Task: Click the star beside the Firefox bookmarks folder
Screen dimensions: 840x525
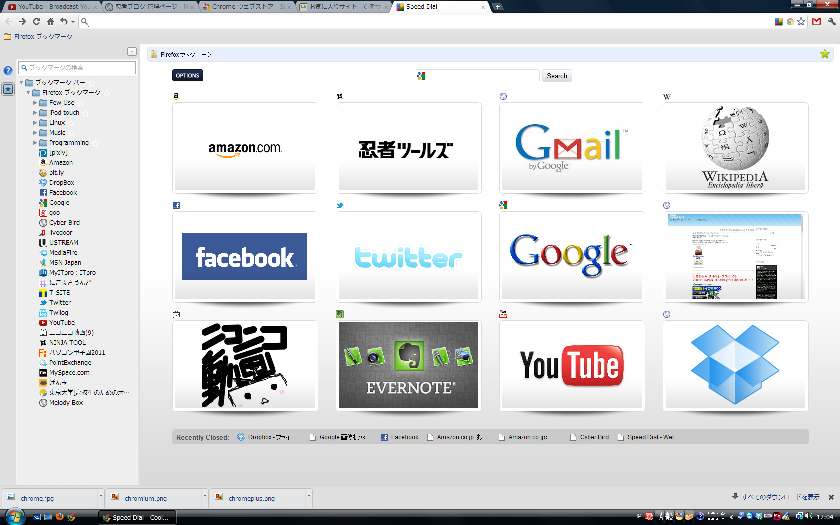Action: pyautogui.click(x=107, y=93)
